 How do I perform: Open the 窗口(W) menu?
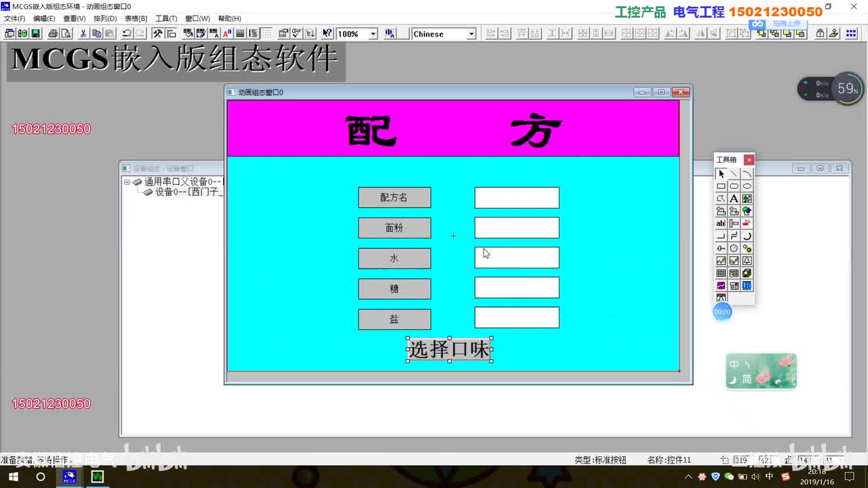(x=197, y=18)
